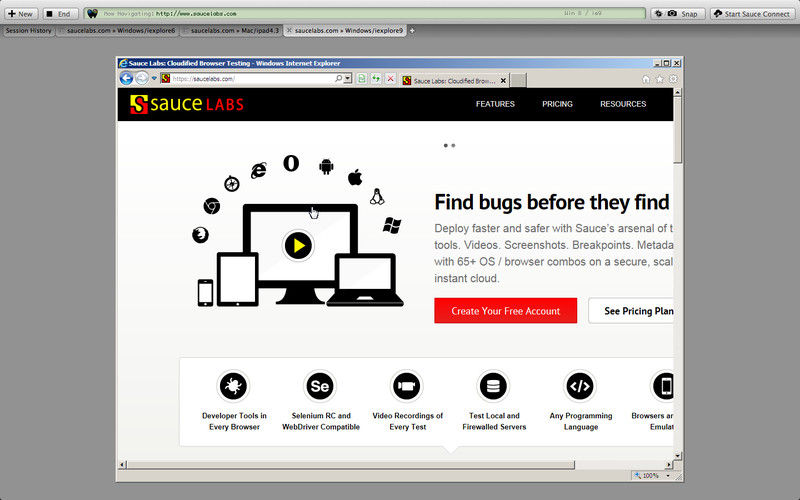Click the Firefox browser icon
800x500 pixels.
200,235
